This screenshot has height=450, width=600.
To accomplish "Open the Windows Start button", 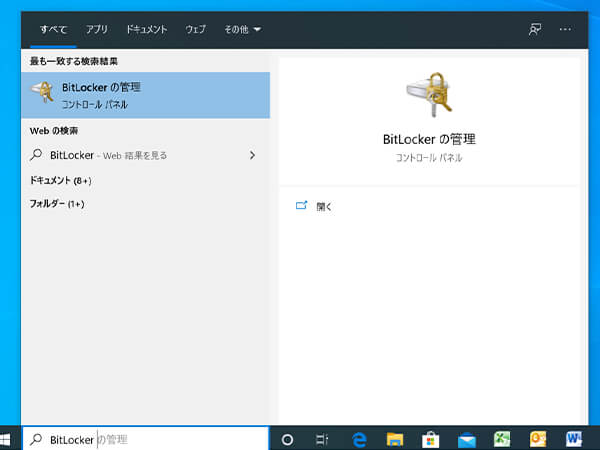I will pyautogui.click(x=5, y=440).
